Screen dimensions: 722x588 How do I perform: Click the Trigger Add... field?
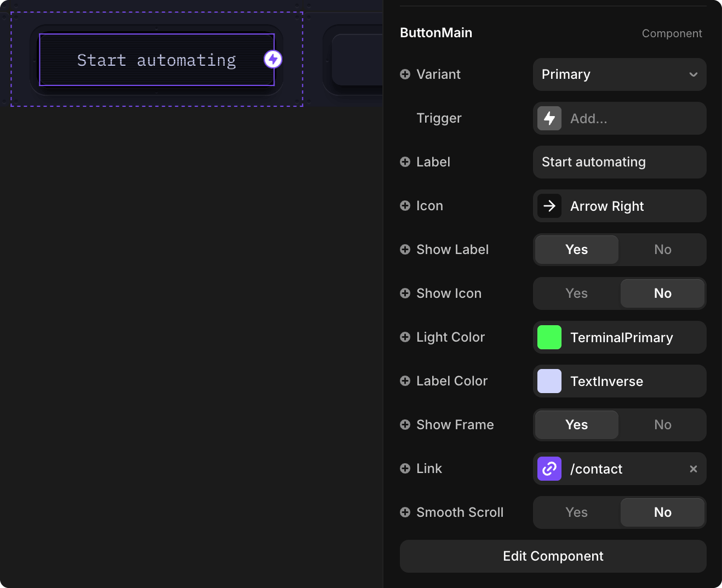(x=620, y=118)
